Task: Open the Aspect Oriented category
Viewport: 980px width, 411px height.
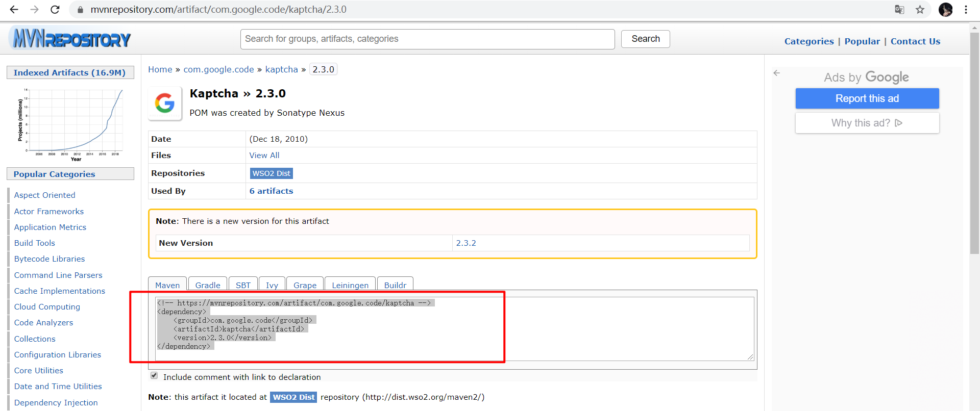Action: (x=44, y=195)
